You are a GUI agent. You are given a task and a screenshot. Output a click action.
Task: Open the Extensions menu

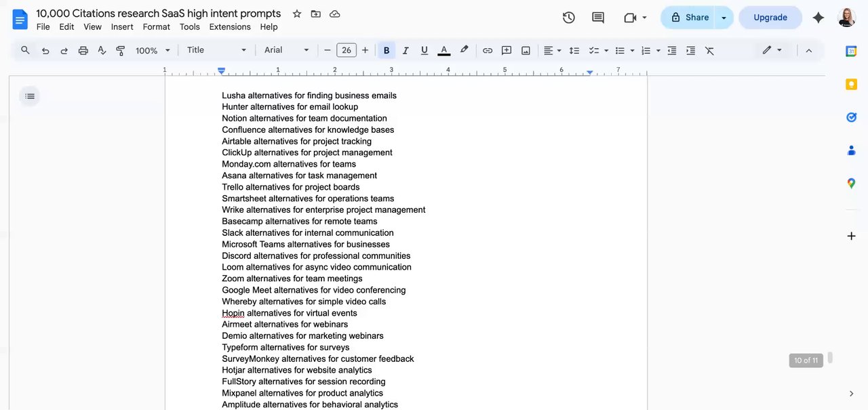[x=230, y=27]
